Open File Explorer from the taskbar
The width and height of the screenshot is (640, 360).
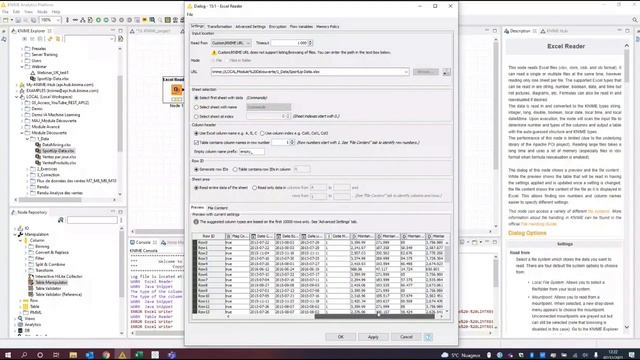pyautogui.click(x=73, y=355)
